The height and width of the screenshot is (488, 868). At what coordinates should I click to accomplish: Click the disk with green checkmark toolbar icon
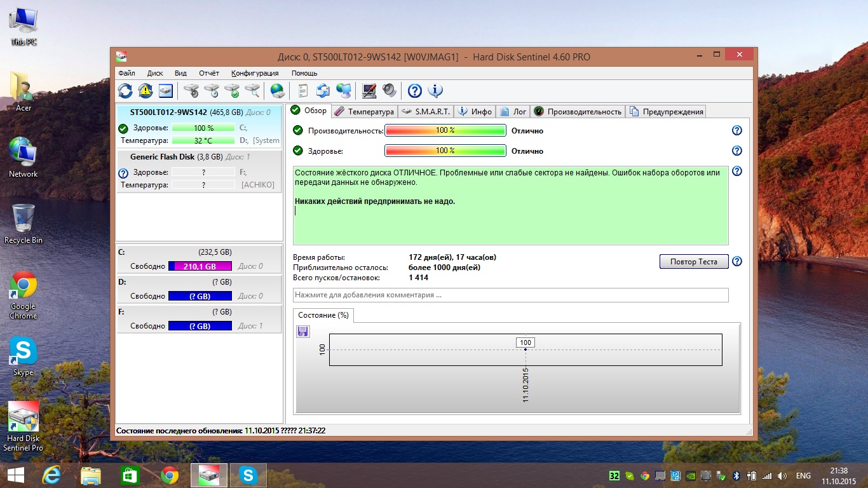coord(232,91)
